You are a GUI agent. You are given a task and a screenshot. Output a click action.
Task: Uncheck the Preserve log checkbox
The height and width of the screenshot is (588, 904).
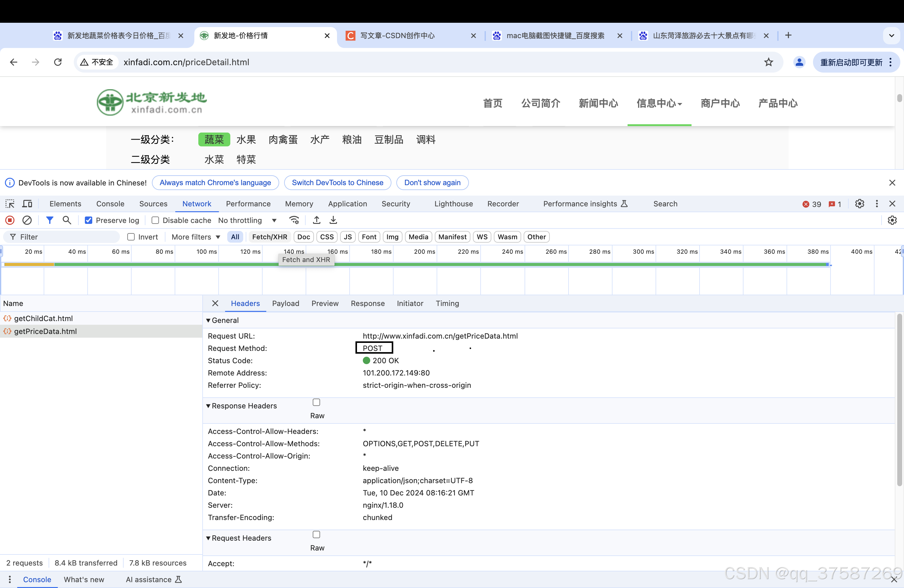pos(89,220)
